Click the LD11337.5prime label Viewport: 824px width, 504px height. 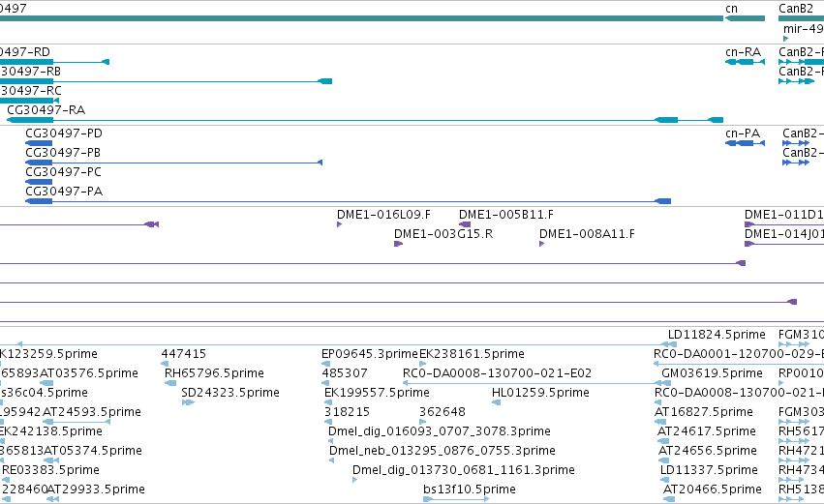(x=709, y=471)
